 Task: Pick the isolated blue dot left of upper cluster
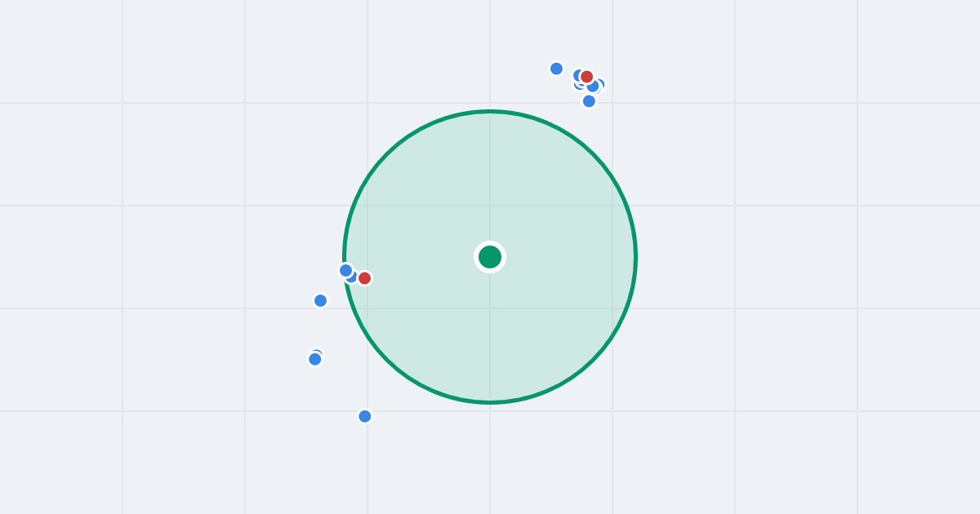point(556,69)
